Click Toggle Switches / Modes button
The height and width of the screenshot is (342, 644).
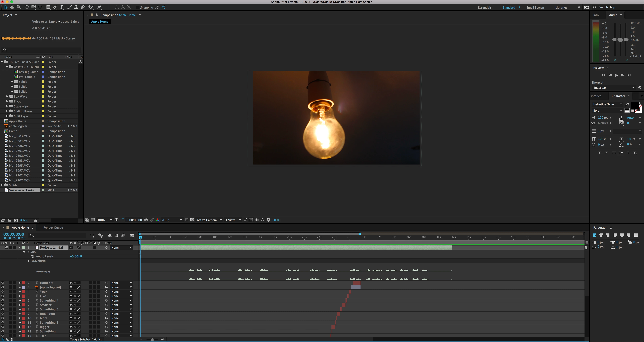point(86,339)
